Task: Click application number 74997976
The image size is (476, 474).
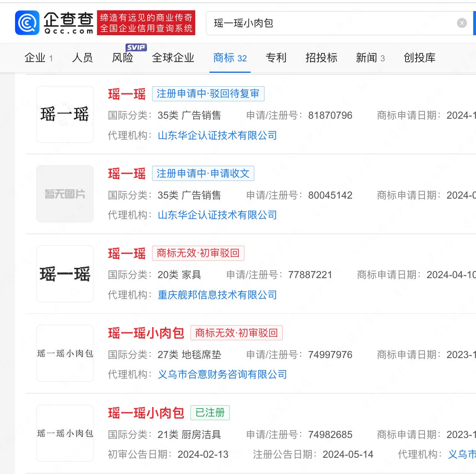Action: tap(330, 355)
